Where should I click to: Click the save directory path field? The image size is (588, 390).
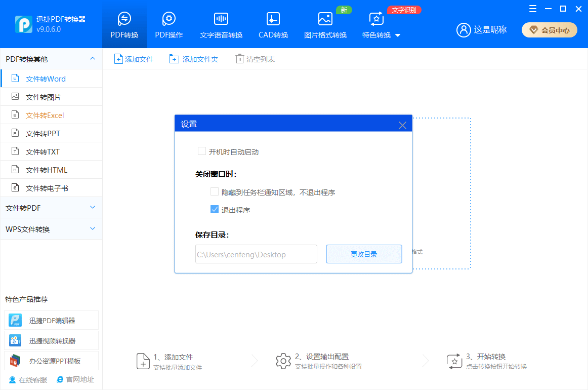point(256,254)
